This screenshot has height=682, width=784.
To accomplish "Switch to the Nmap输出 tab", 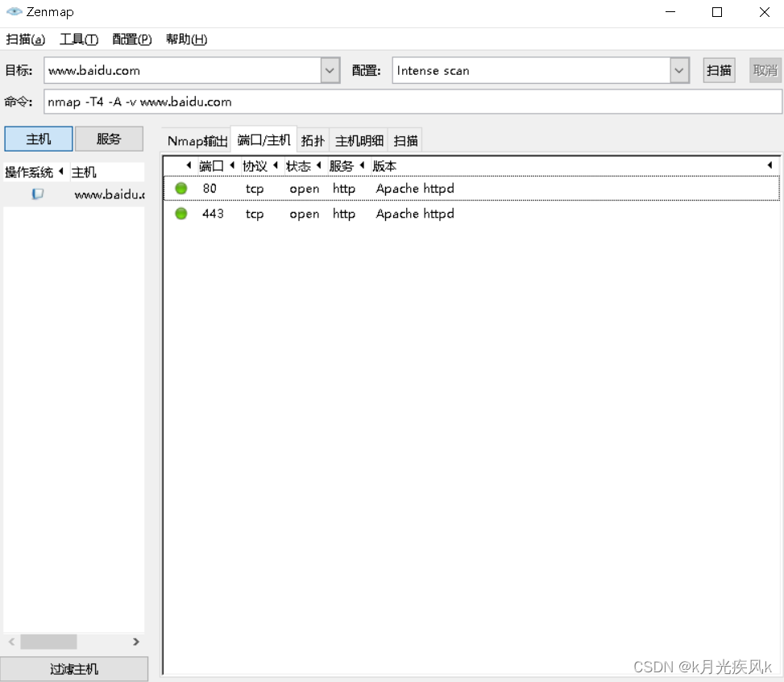I will click(x=197, y=140).
